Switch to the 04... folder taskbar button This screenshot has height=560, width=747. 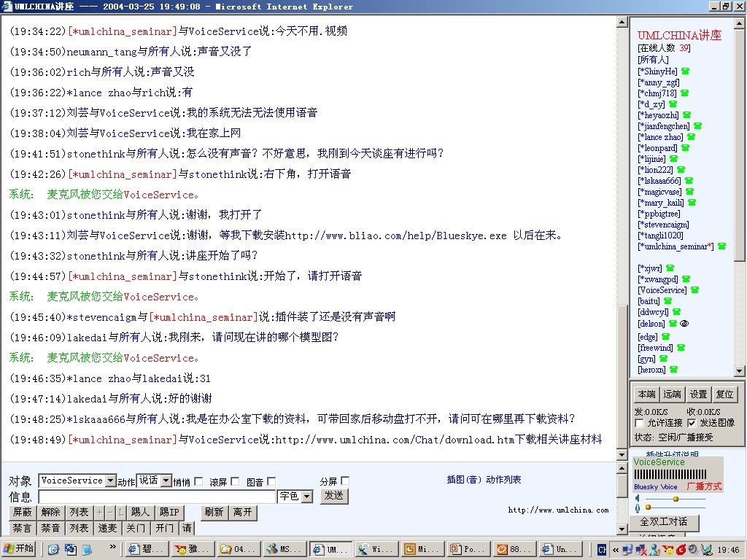point(239,549)
